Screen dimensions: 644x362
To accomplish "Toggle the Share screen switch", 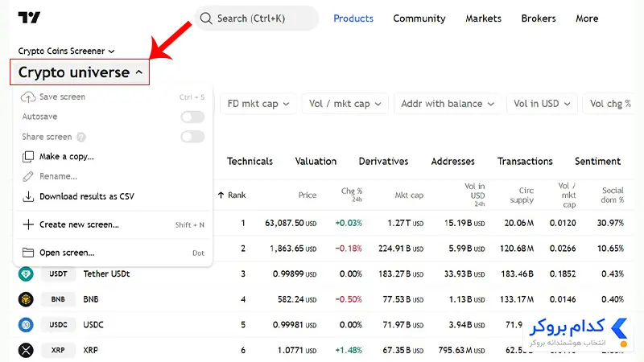I will click(192, 137).
